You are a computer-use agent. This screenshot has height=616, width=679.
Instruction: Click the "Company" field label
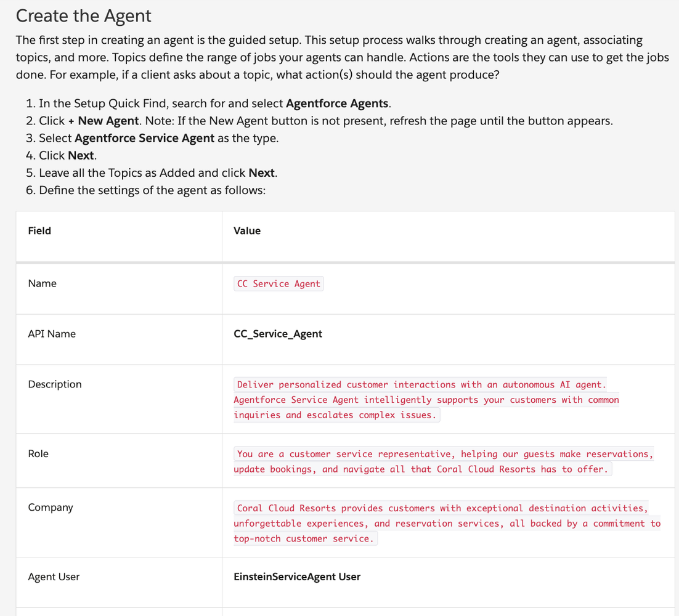[51, 508]
